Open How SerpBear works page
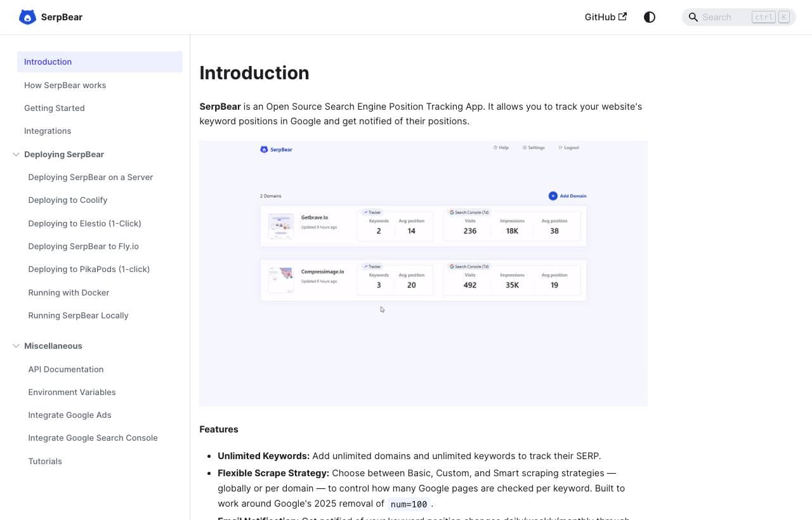This screenshot has width=812, height=520. pyautogui.click(x=65, y=85)
